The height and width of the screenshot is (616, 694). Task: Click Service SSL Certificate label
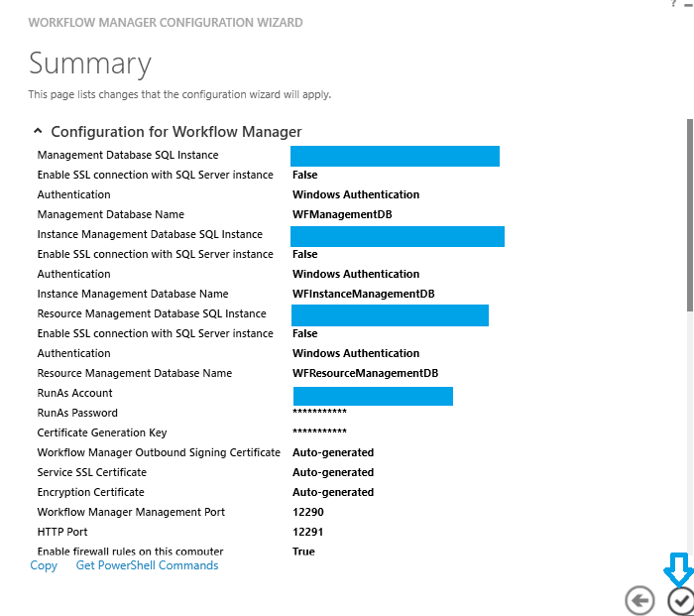point(92,472)
